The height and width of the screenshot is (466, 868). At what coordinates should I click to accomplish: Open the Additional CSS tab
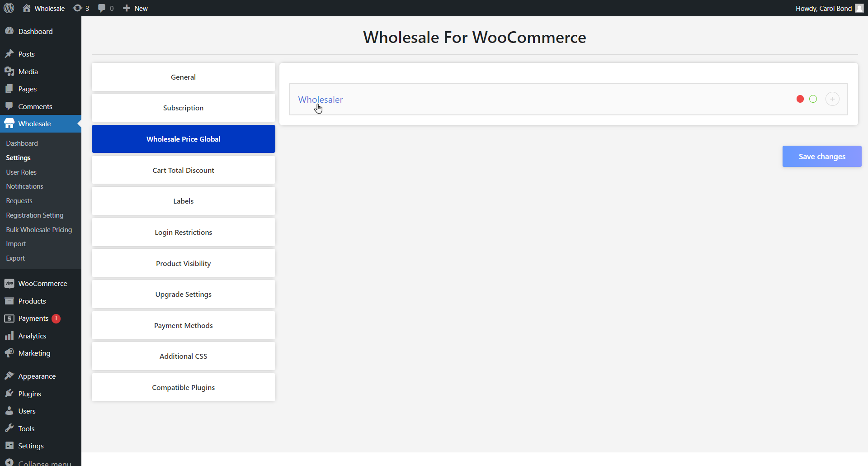point(184,356)
